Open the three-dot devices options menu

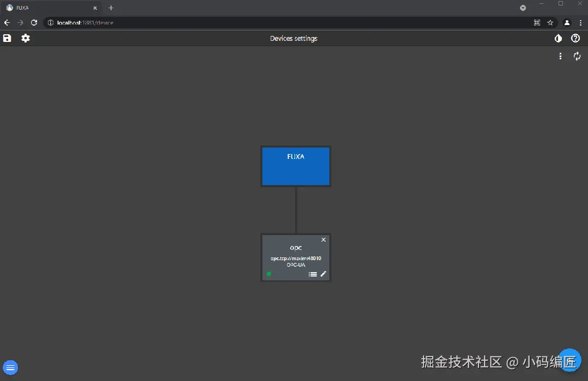pyautogui.click(x=560, y=56)
